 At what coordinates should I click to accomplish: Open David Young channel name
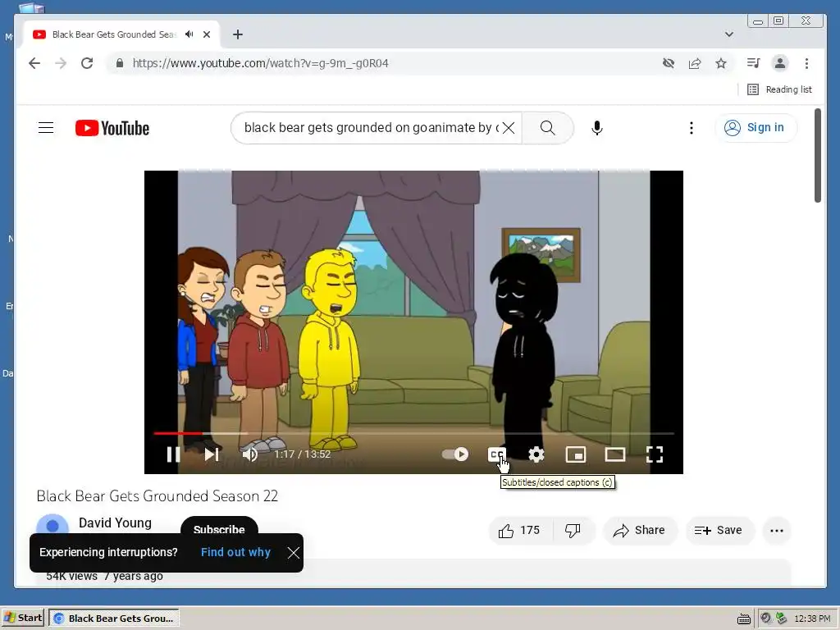pos(115,523)
